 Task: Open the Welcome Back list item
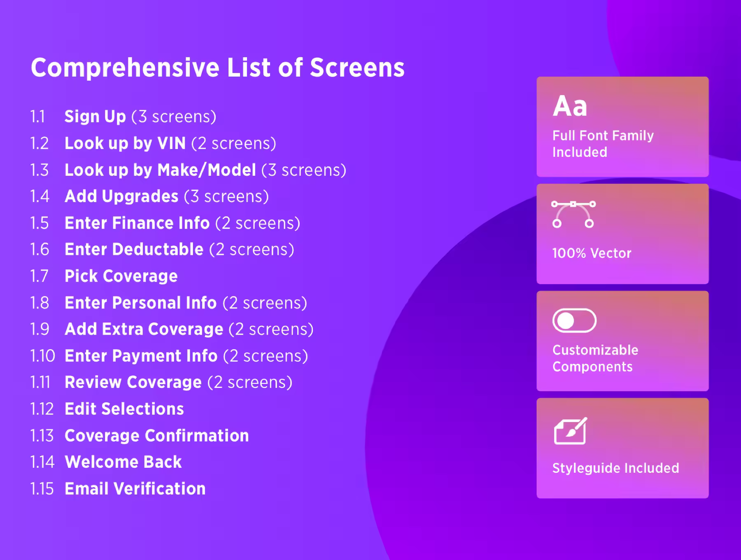123,462
